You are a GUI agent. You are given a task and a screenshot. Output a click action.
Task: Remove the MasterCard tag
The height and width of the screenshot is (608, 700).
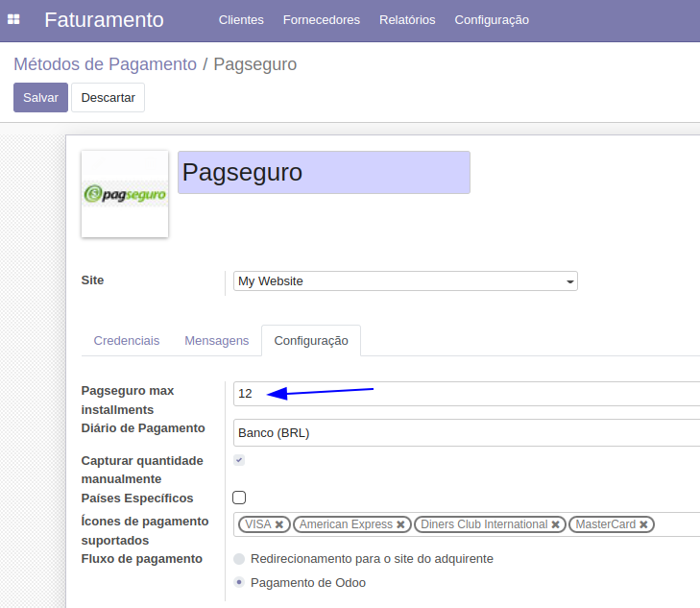coord(643,524)
